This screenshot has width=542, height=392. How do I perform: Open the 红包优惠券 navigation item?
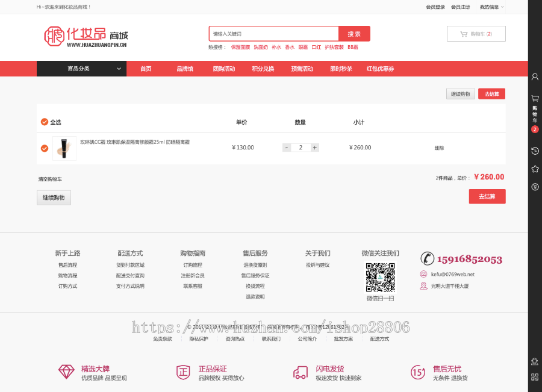pos(380,69)
